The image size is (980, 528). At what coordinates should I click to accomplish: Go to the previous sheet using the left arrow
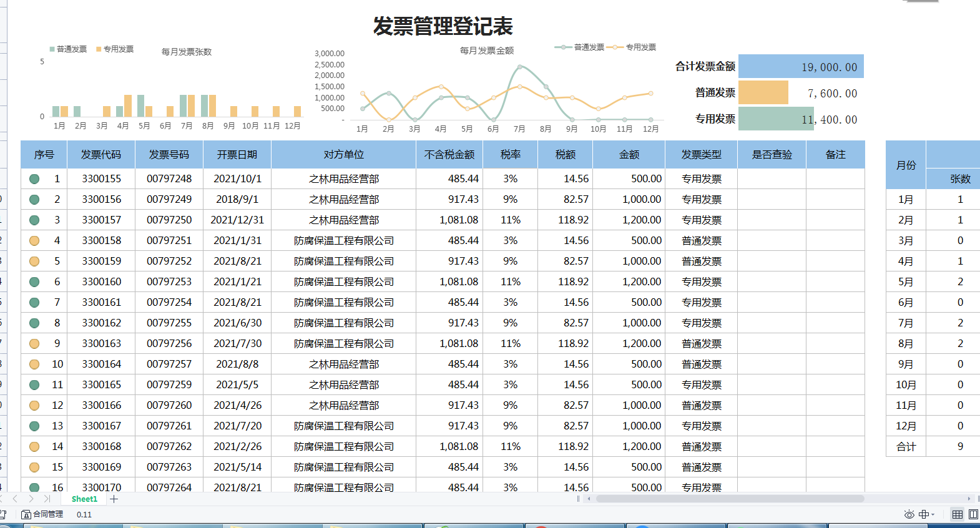pyautogui.click(x=15, y=499)
